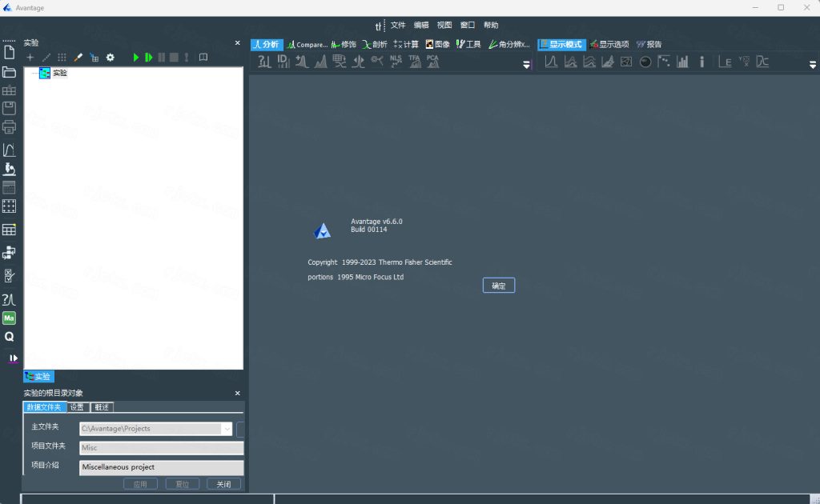This screenshot has width=820, height=504.
Task: Open the 编辑 menu
Action: tap(421, 25)
